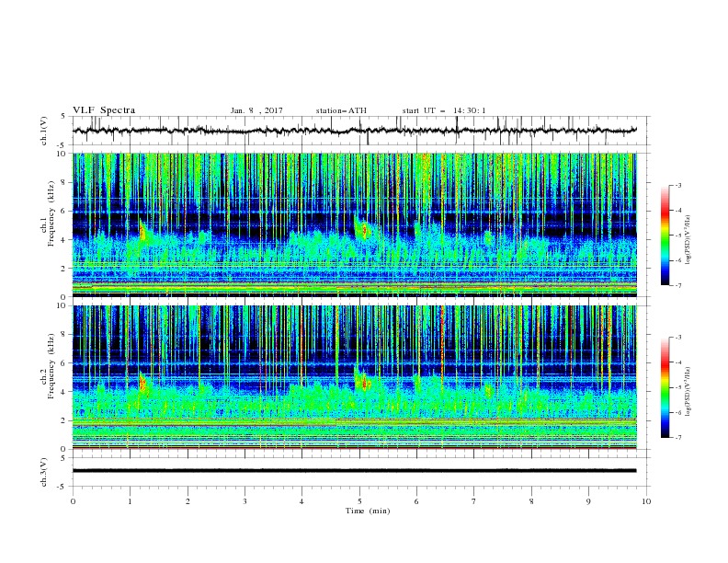Click the ch.1 voltage waveform trace
The width and height of the screenshot is (728, 563).
354,131
